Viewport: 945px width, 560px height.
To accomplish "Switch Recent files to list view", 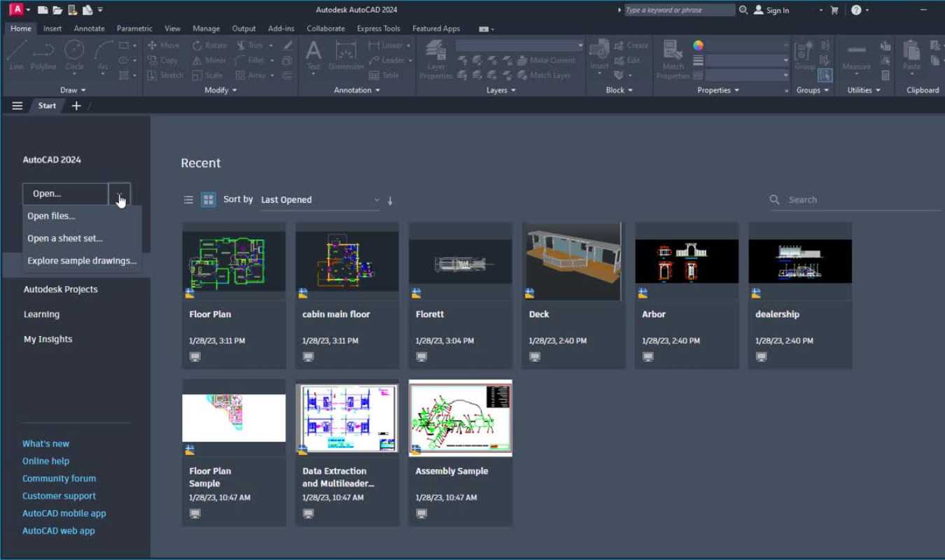I will [188, 199].
